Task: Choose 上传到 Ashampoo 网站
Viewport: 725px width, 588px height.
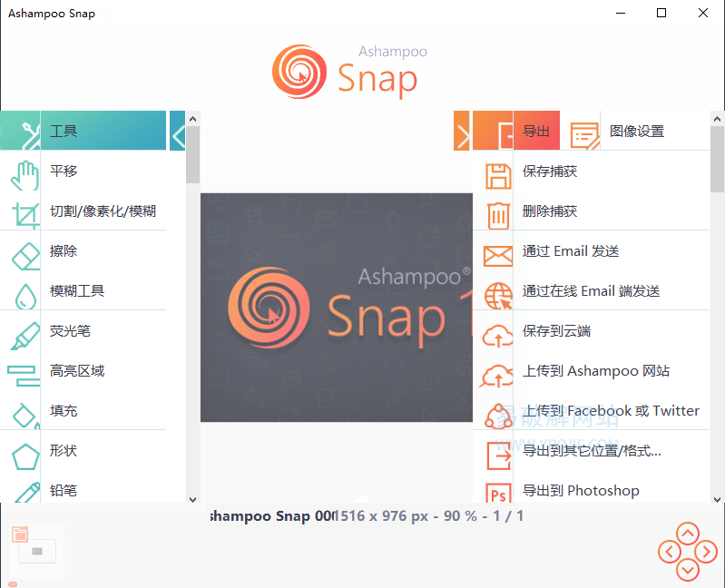Action: coord(596,371)
